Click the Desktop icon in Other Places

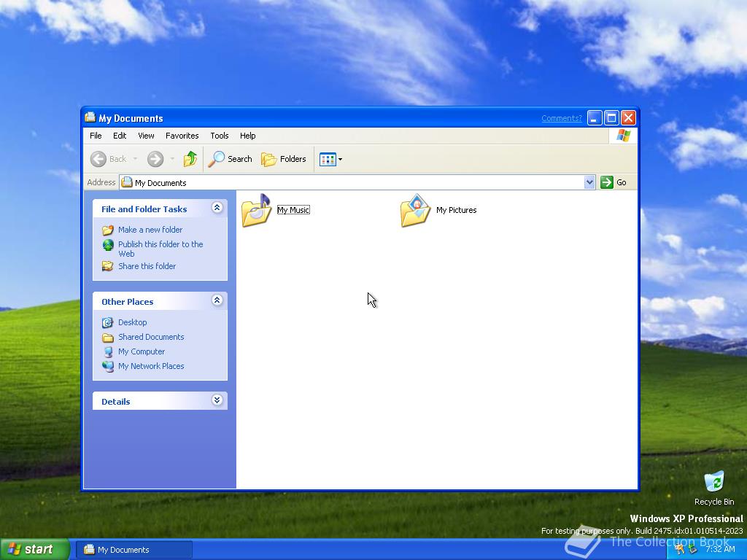[108, 323]
